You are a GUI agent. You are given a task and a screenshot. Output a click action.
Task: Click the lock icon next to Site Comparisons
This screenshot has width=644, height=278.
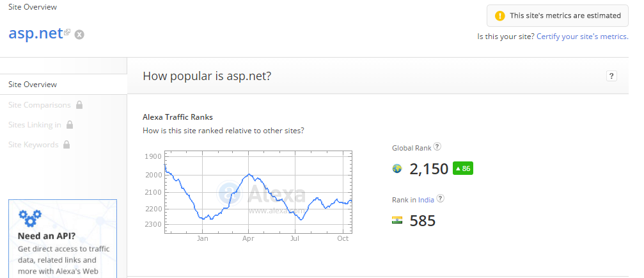click(x=79, y=105)
